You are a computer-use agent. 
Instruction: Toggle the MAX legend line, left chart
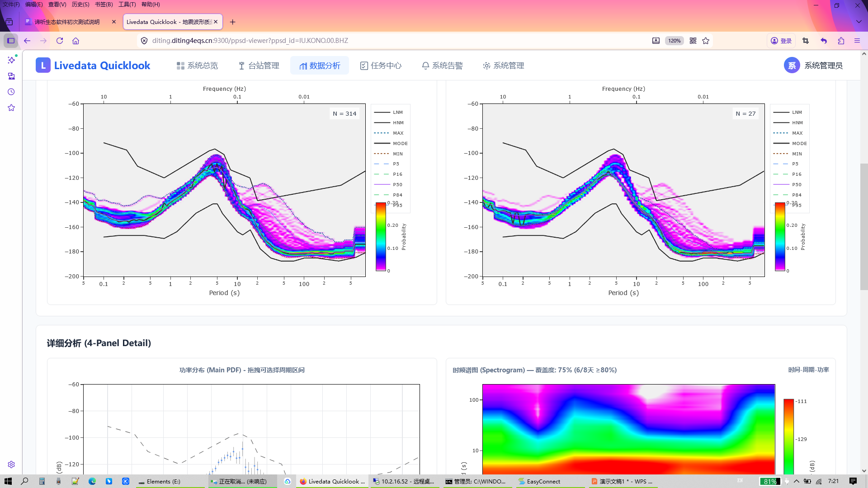[389, 133]
